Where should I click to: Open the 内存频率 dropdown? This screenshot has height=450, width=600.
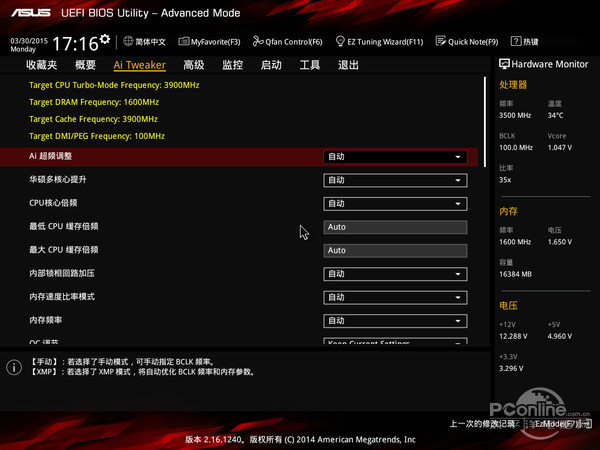(395, 321)
